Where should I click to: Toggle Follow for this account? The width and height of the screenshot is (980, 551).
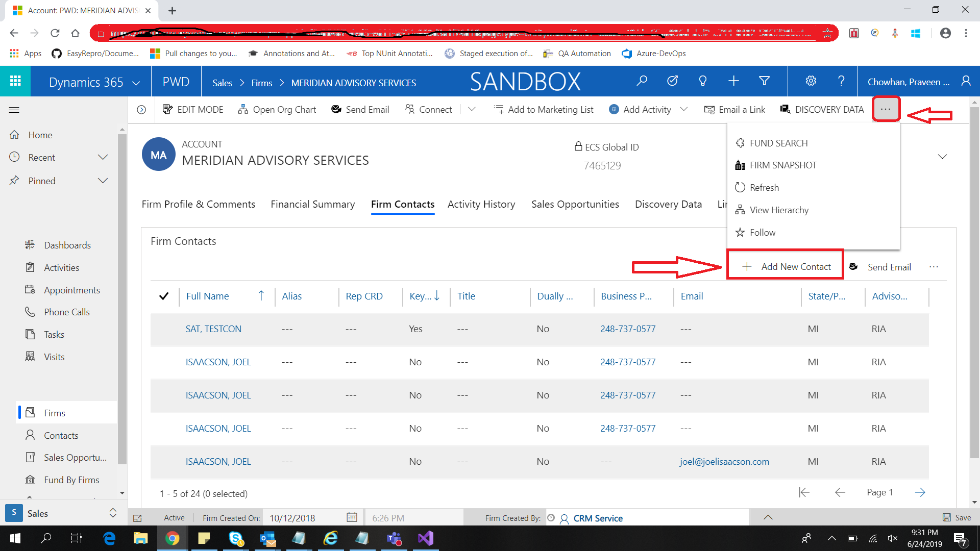pos(762,232)
